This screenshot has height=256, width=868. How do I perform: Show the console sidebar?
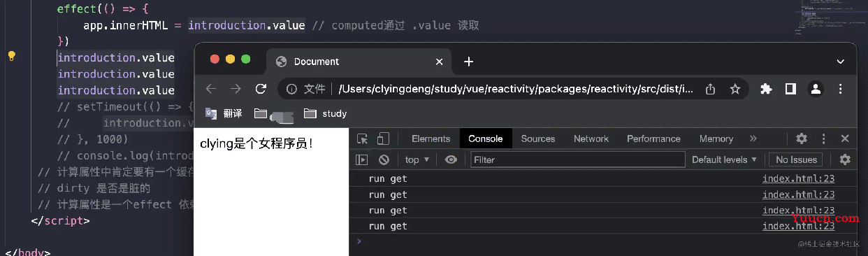coord(362,159)
